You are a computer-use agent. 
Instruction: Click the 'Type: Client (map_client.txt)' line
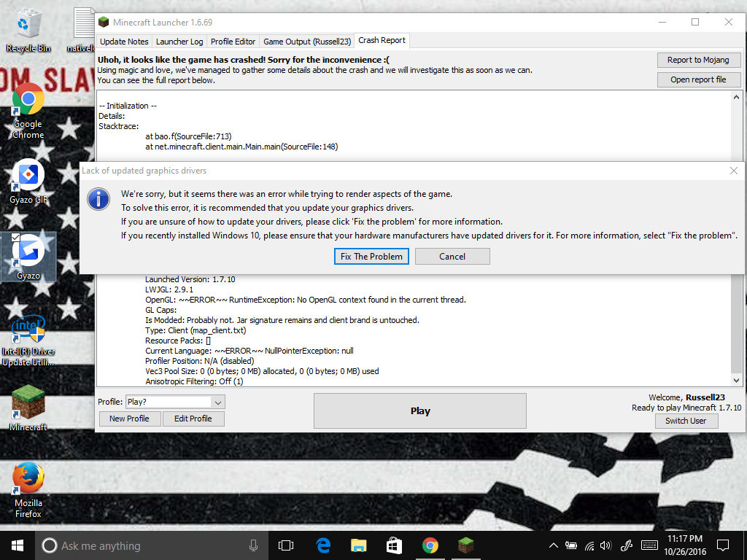(x=196, y=330)
